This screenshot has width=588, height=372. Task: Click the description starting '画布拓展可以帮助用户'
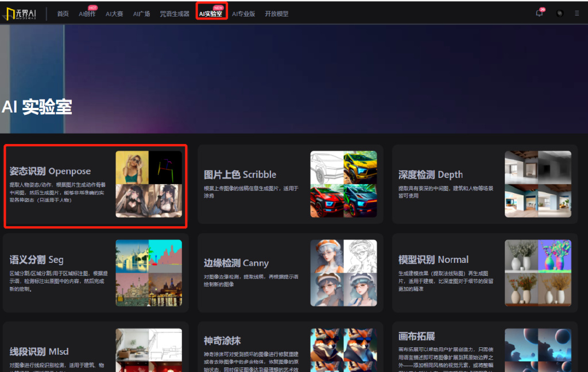coord(446,359)
